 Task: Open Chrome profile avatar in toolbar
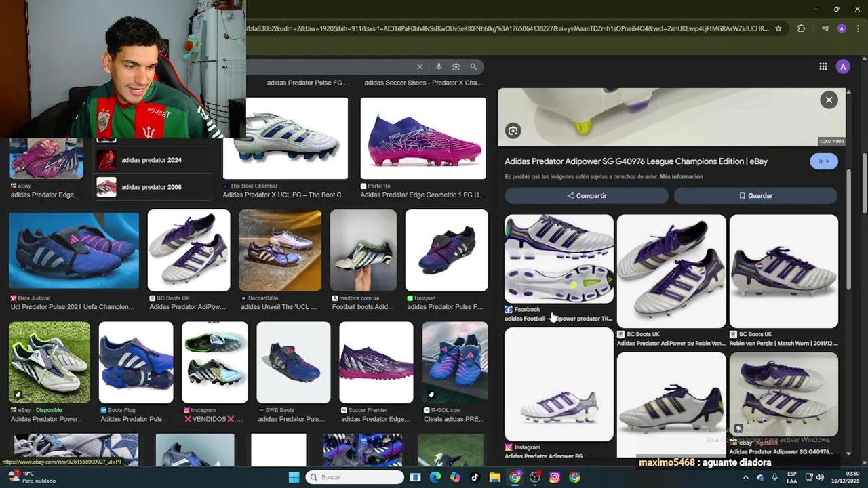tap(842, 28)
